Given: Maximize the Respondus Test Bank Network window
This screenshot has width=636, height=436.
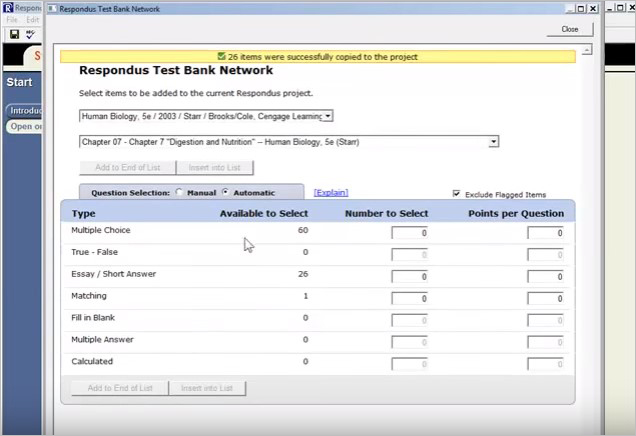Looking at the screenshot, I should (581, 9).
